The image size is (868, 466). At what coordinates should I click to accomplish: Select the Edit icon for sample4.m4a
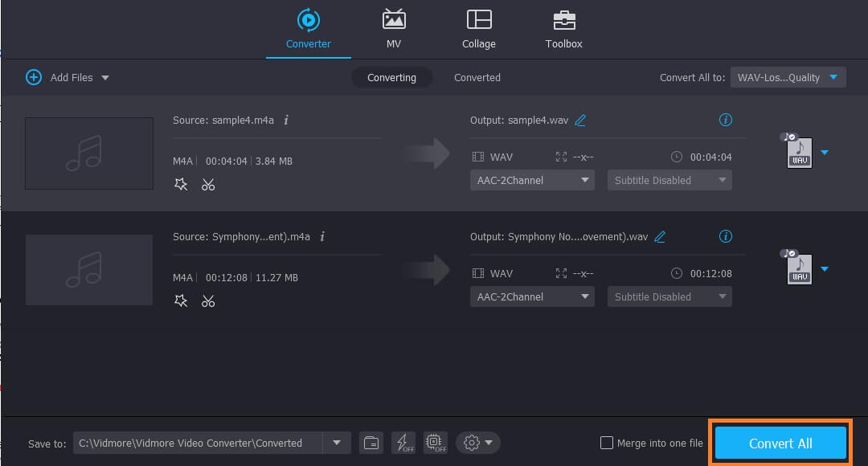(181, 184)
